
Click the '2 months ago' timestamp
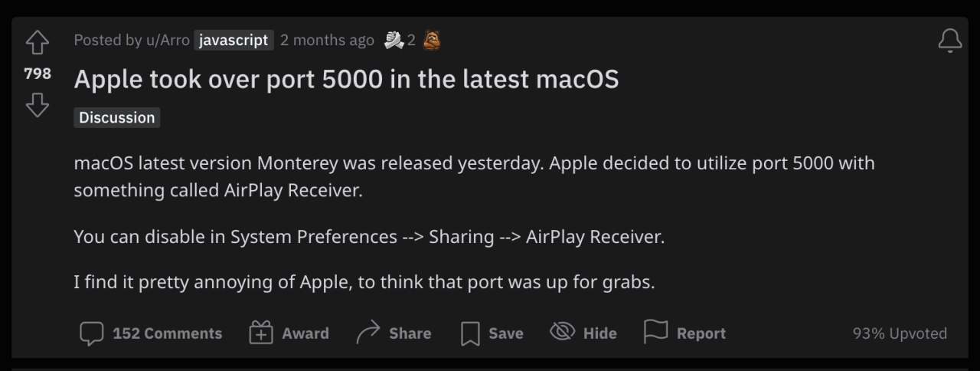pos(327,40)
